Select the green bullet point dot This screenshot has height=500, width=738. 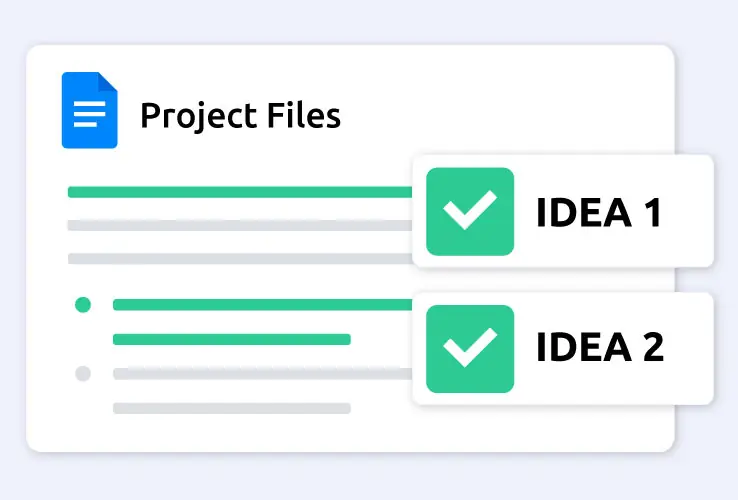pos(83,305)
